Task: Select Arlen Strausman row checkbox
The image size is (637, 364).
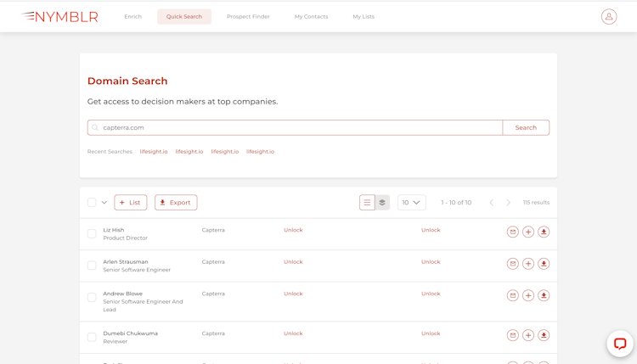Action: pos(92,266)
